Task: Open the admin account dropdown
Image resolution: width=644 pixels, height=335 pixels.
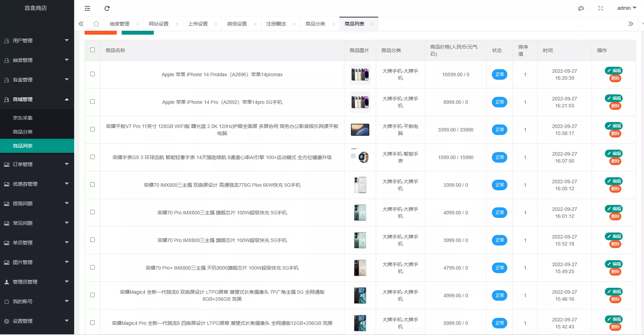Action: tap(626, 8)
